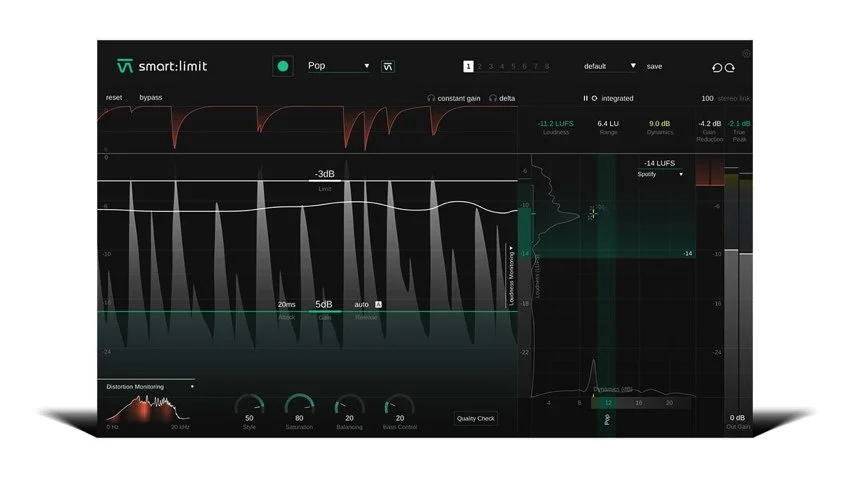Click the Pop marker on dynamics axis

607,419
